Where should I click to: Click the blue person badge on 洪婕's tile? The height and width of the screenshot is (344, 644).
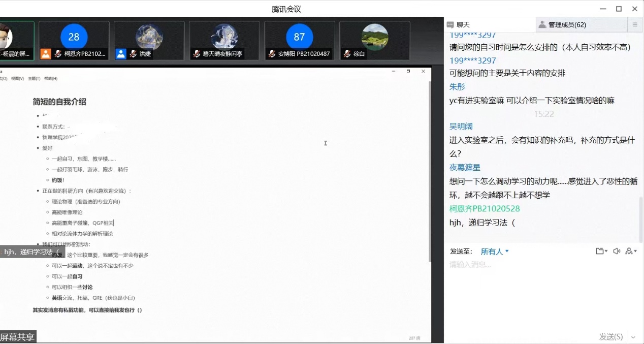121,54
